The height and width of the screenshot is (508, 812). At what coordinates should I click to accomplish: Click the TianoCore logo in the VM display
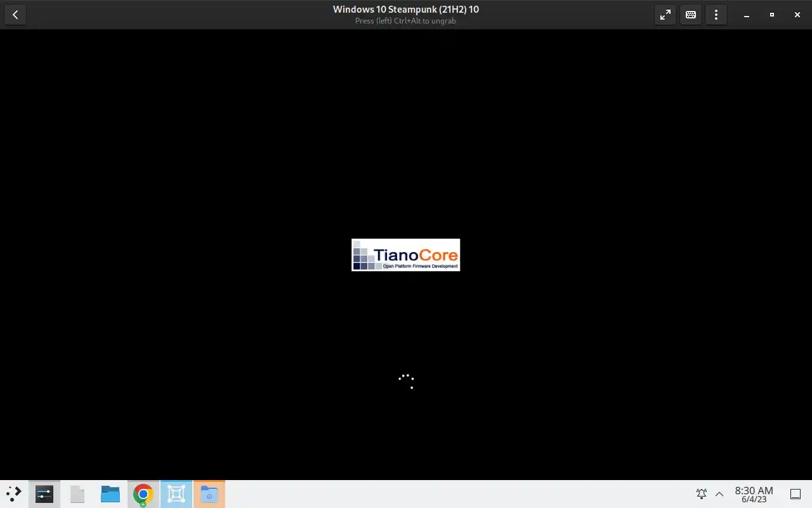click(x=406, y=255)
